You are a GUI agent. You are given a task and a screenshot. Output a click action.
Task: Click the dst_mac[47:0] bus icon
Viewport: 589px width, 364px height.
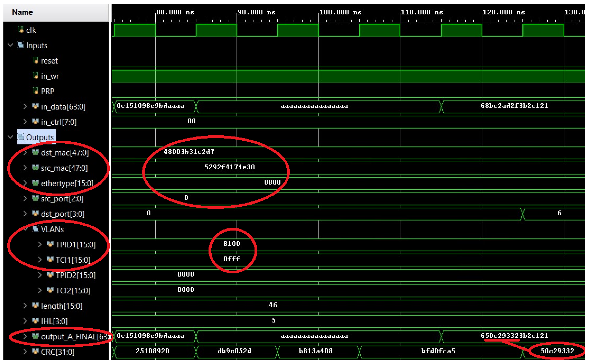pos(35,152)
